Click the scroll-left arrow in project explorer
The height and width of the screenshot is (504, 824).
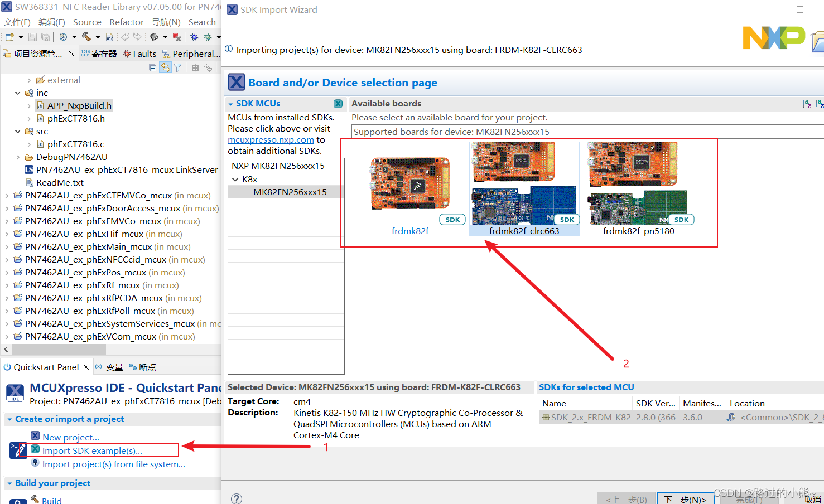point(6,349)
